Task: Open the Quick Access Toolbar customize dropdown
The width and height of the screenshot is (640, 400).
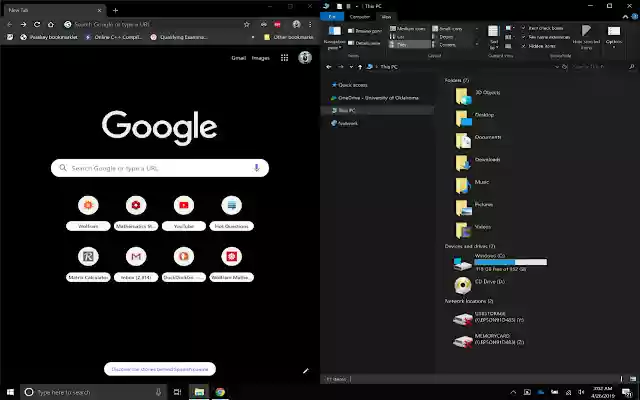Action: (x=357, y=6)
